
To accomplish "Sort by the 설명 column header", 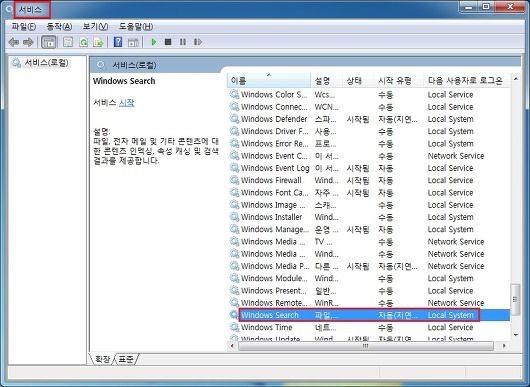I will 327,80.
